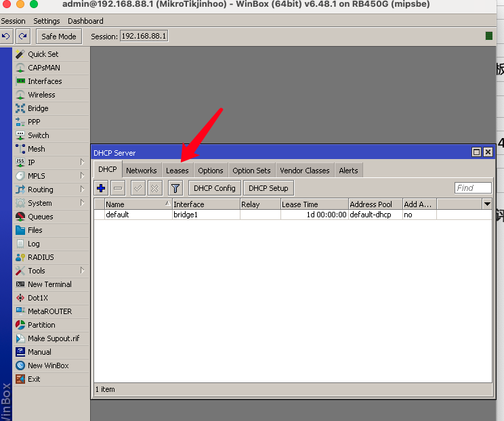The image size is (504, 421).
Task: Open Wireless menu item
Action: click(x=51, y=95)
